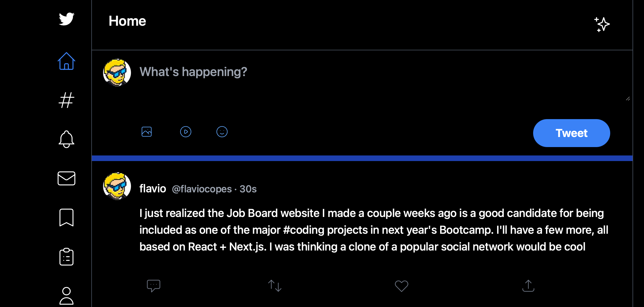This screenshot has width=644, height=307.
Task: Click the sparkle top tweets icon
Action: [602, 24]
